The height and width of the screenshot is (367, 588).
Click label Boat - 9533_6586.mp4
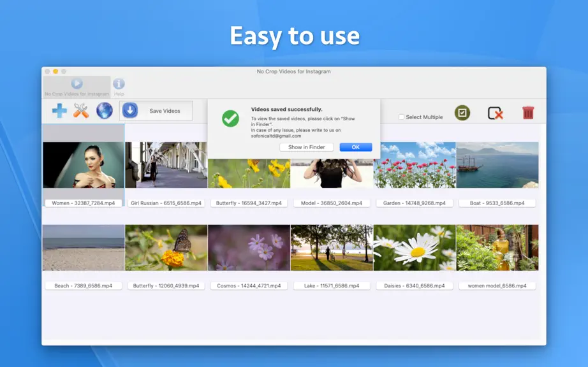point(497,203)
